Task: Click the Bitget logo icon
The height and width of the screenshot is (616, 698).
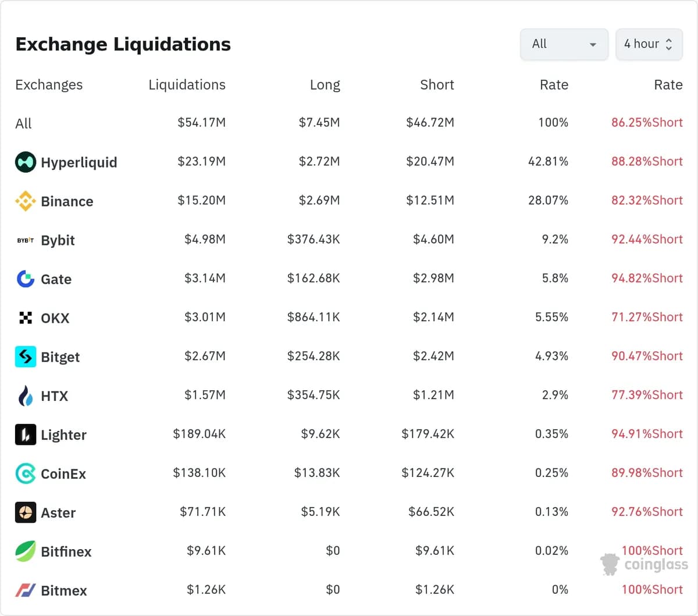Action: (x=26, y=357)
